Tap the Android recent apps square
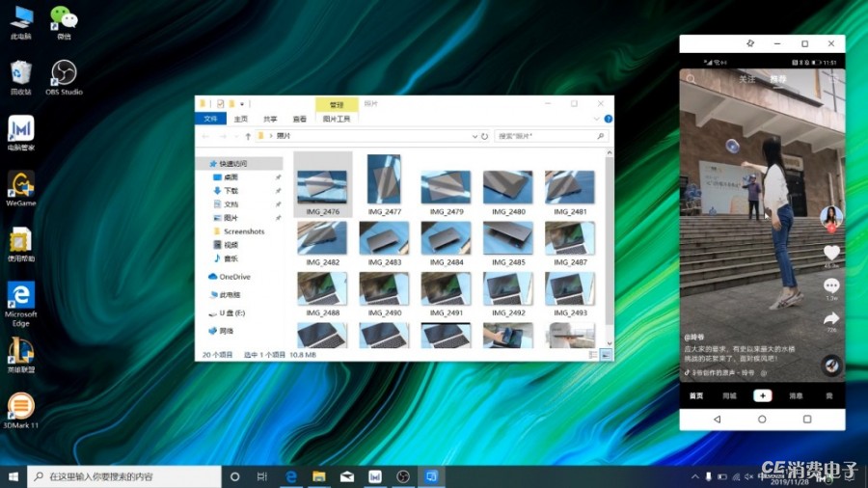868x488 pixels. click(807, 420)
